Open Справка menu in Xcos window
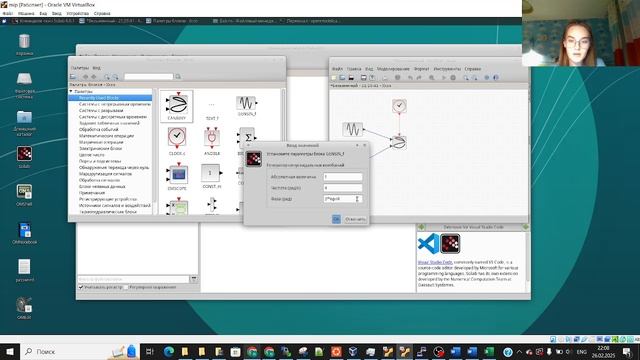Screen dimensions: 640x360 (473, 69)
